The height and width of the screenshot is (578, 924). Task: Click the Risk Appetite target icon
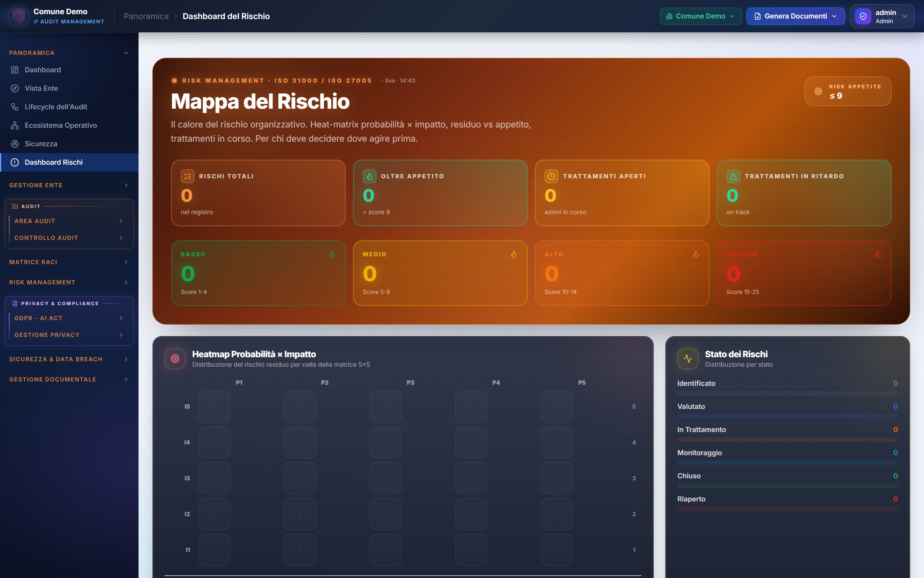[818, 91]
